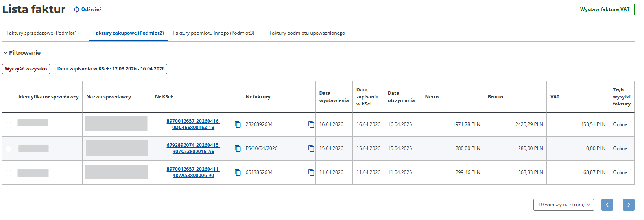Copy KSeF number ending 907C5380001E-AE
The height and width of the screenshot is (220, 644).
[x=238, y=148]
